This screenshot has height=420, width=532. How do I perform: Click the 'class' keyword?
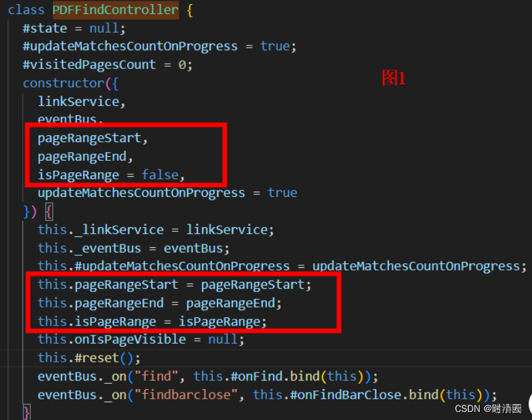[26, 10]
